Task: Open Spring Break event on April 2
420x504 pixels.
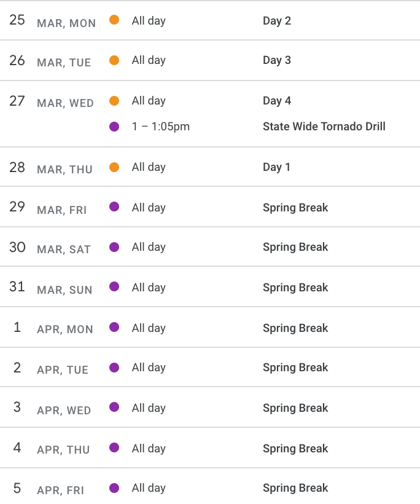Action: click(x=295, y=368)
